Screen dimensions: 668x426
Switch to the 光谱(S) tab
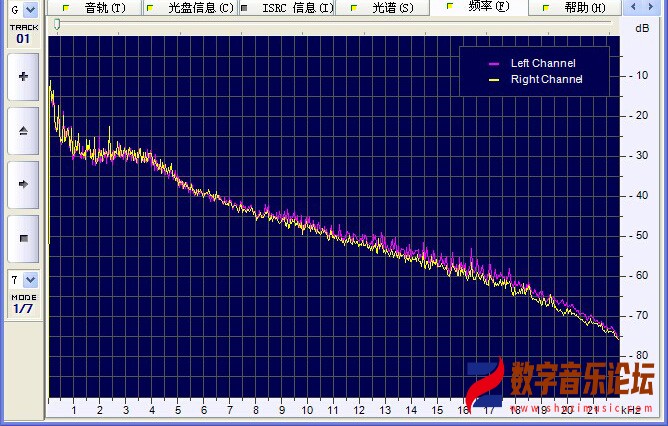tap(383, 8)
